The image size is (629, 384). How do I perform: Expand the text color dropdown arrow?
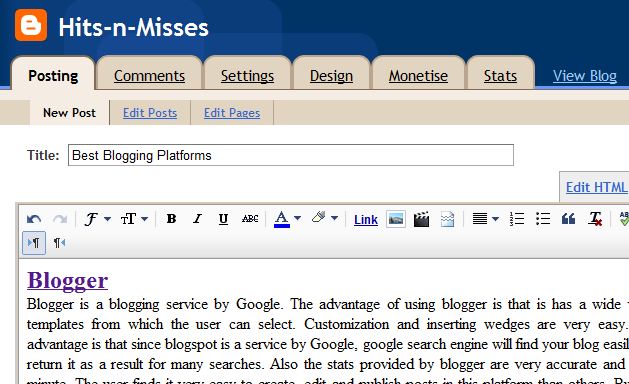pyautogui.click(x=297, y=218)
